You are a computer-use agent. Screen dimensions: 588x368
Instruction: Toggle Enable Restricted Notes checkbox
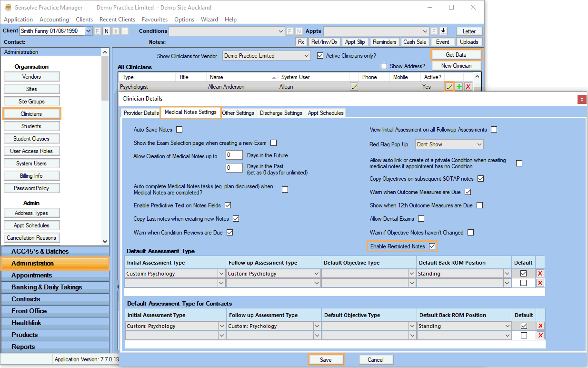[432, 246]
